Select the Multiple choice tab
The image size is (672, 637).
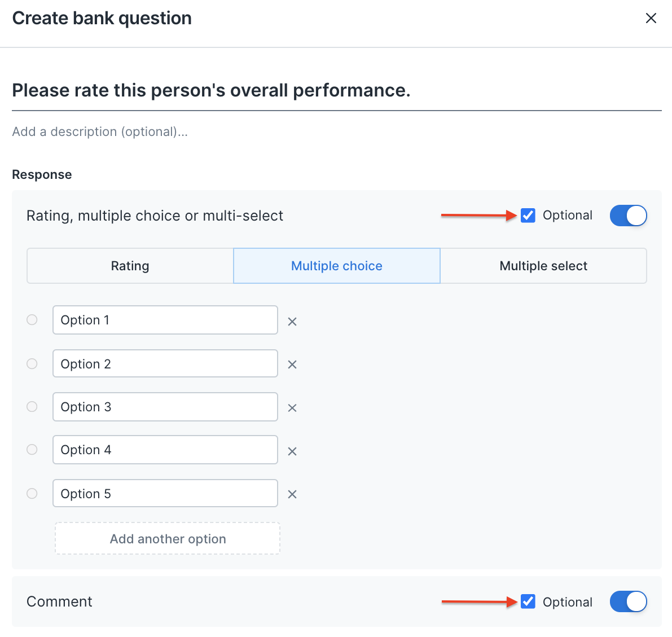[x=337, y=266]
